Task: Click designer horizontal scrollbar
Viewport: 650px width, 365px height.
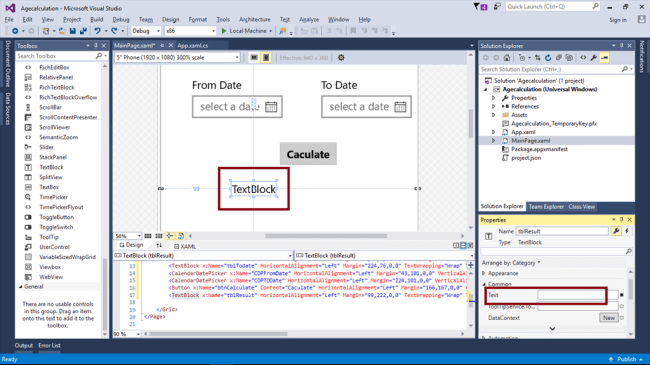Action: (x=326, y=236)
